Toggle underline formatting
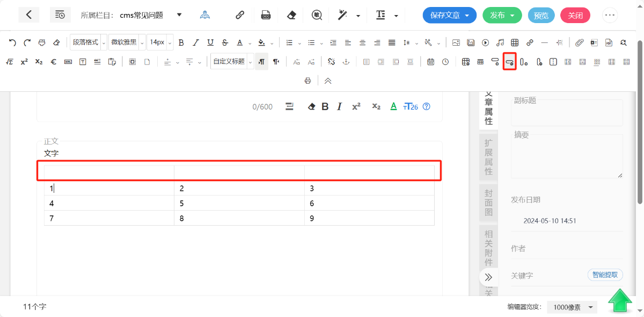The width and height of the screenshot is (644, 317). point(210,42)
